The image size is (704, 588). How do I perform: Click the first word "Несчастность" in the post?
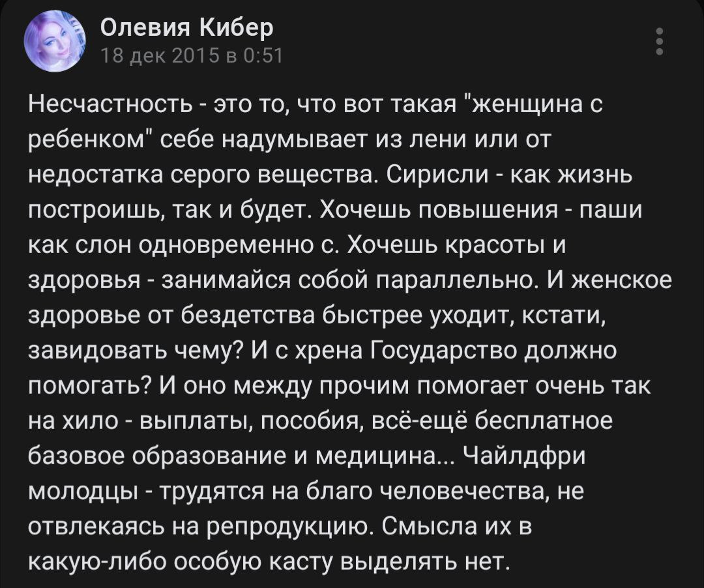(110, 104)
